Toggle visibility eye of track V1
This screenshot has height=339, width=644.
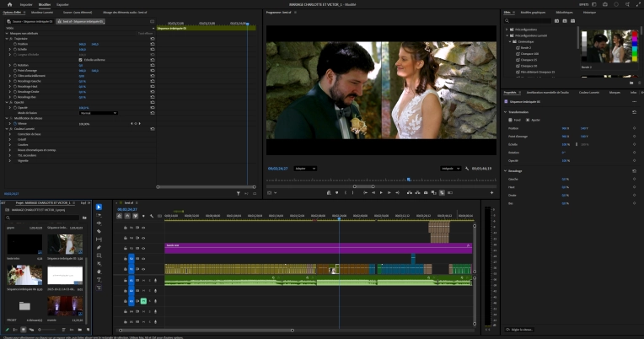coord(143,269)
